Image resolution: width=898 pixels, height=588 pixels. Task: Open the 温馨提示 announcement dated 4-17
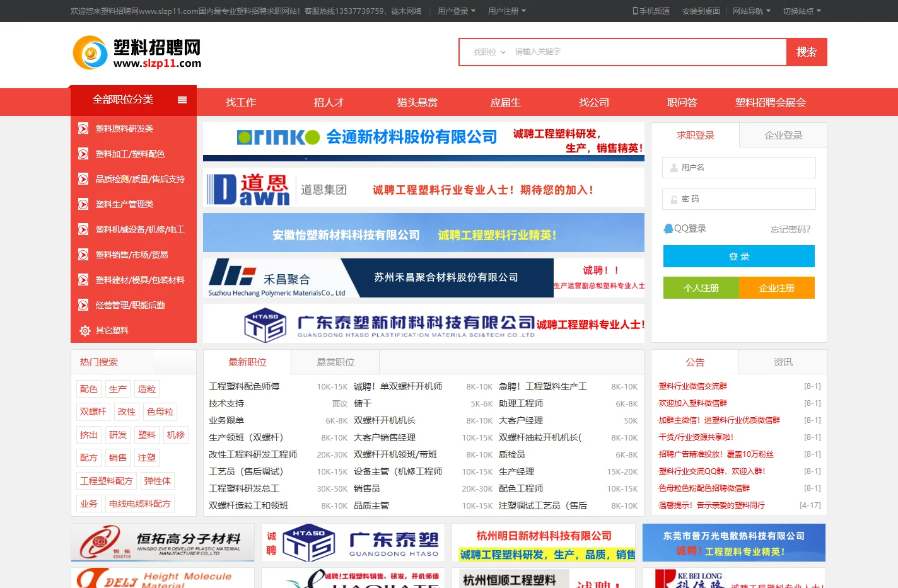(x=712, y=505)
